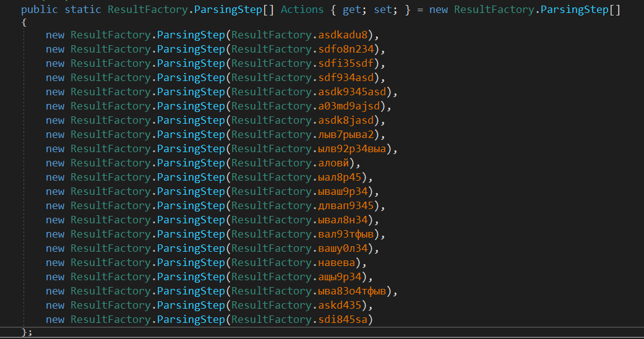
Task: Click the sdi845sa identifier on last line
Action: 341,319
